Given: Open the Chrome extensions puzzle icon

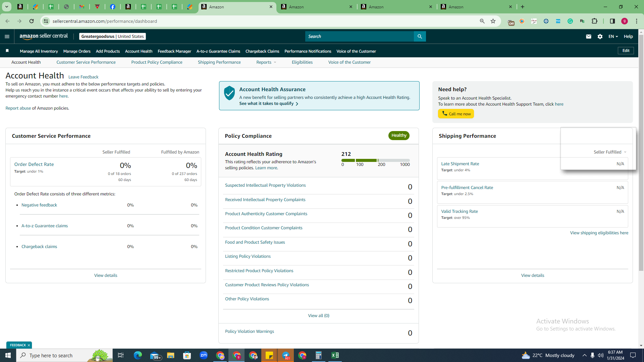Looking at the screenshot, I should [x=594, y=21].
